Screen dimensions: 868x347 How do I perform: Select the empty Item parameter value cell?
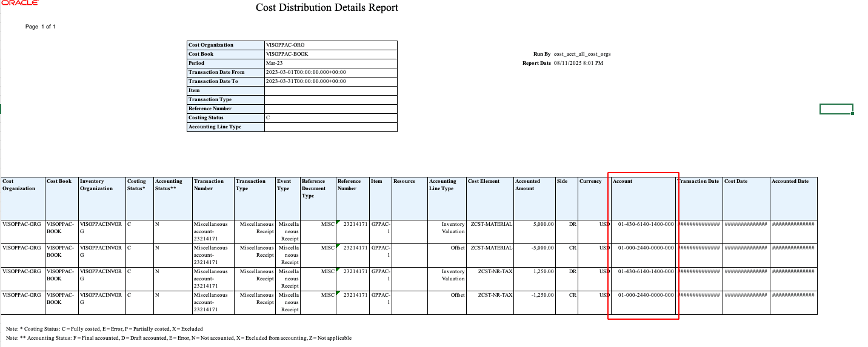click(x=331, y=90)
